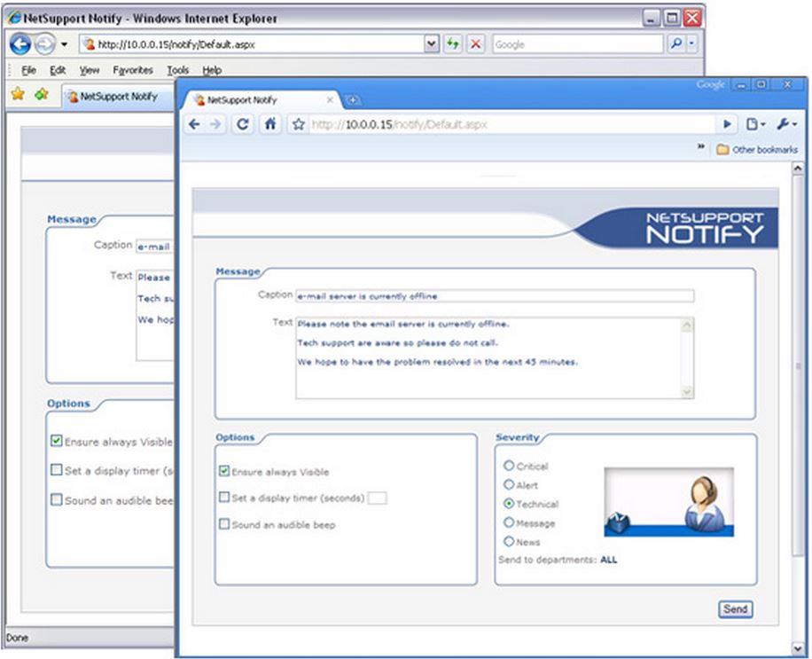812x659 pixels.
Task: Click the Caption field in Chrome window
Action: 495,296
